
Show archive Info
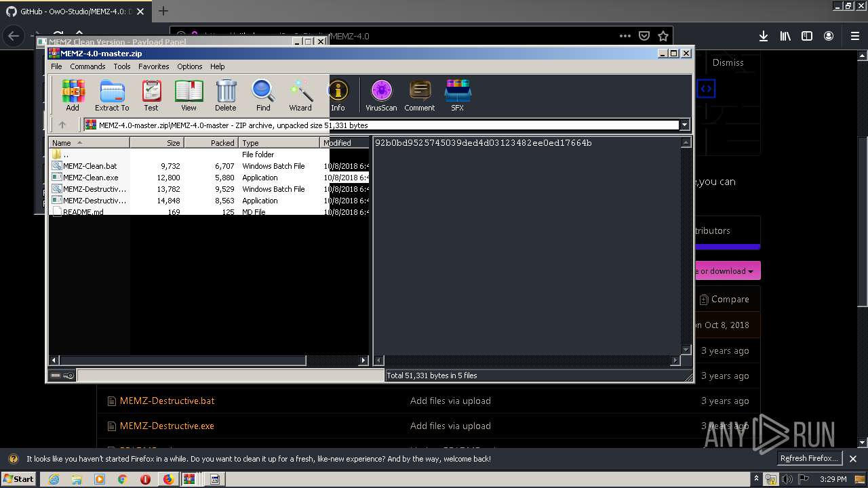click(338, 95)
